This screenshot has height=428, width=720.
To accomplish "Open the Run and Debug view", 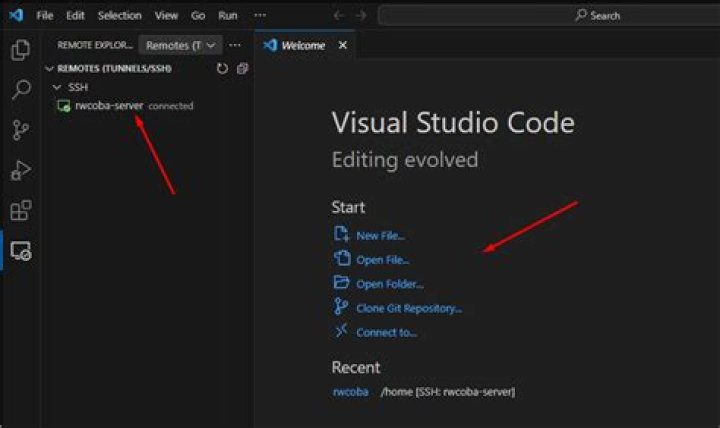I will [21, 170].
